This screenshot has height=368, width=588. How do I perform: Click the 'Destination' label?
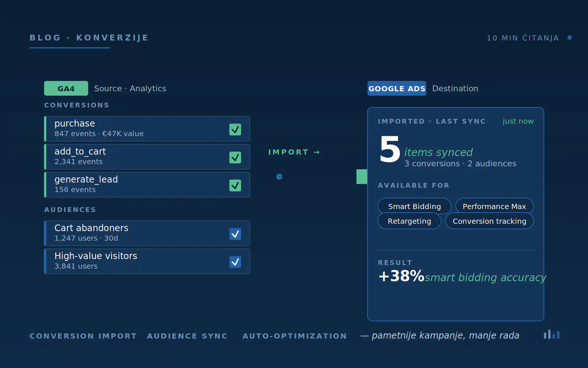455,88
